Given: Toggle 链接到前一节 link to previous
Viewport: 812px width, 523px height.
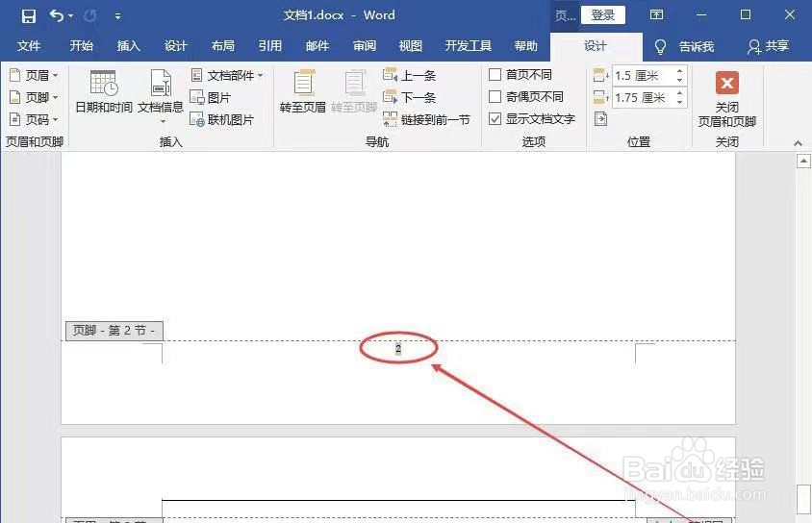Looking at the screenshot, I should tap(426, 119).
